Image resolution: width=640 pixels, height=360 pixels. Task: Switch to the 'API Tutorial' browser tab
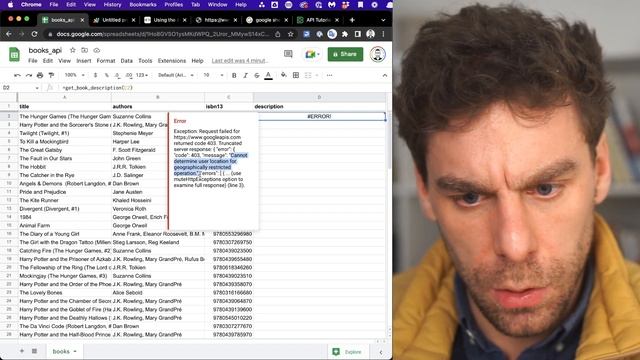tap(318, 20)
